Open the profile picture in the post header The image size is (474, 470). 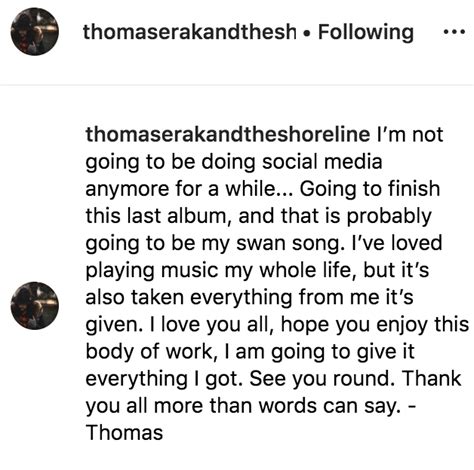point(35,32)
